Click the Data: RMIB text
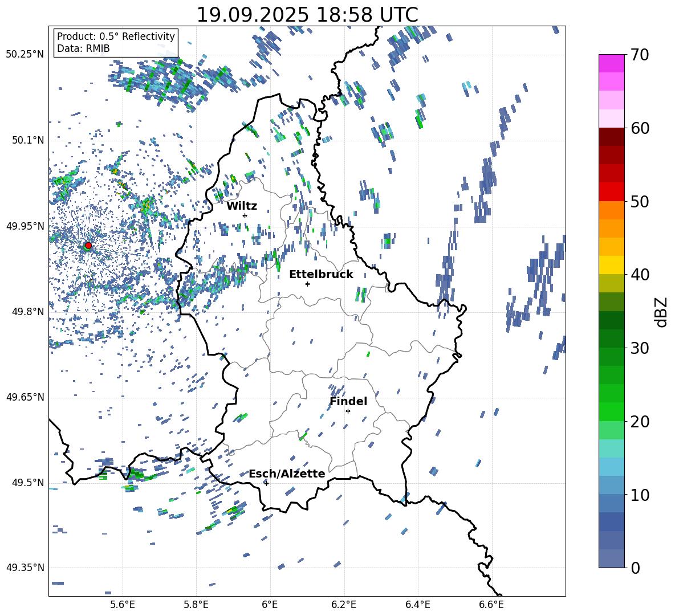This screenshot has width=675, height=616. coord(83,48)
